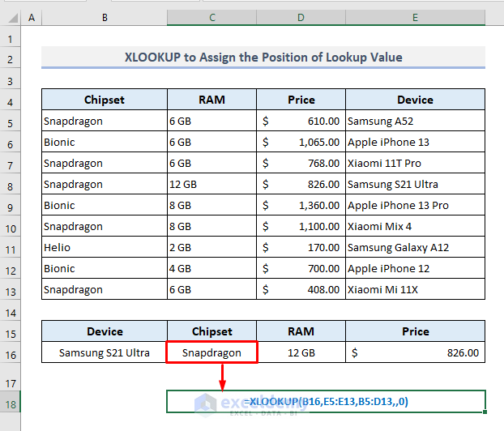This screenshot has height=431, width=504.
Task: Select the Snapdragon result cell in row 16
Action: [x=211, y=352]
